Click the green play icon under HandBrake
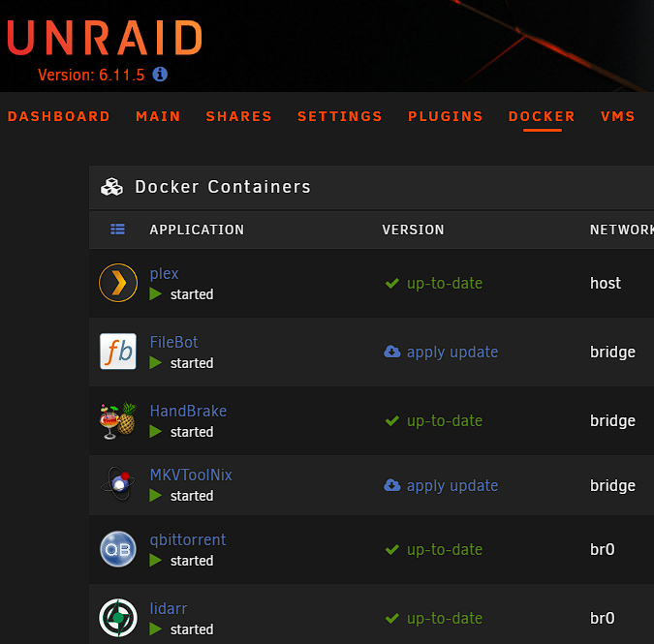The height and width of the screenshot is (644, 654). 156,431
